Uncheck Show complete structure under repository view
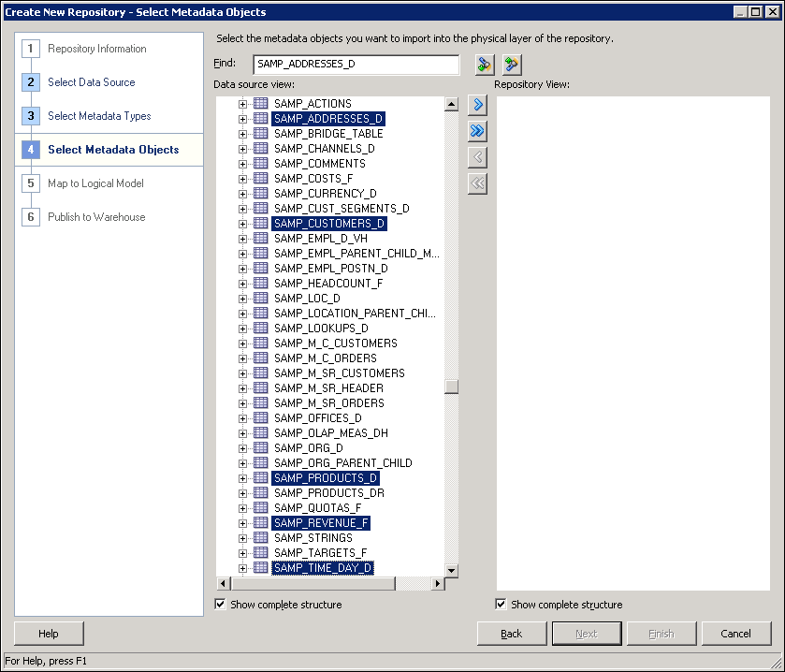The image size is (785, 672). [x=501, y=604]
